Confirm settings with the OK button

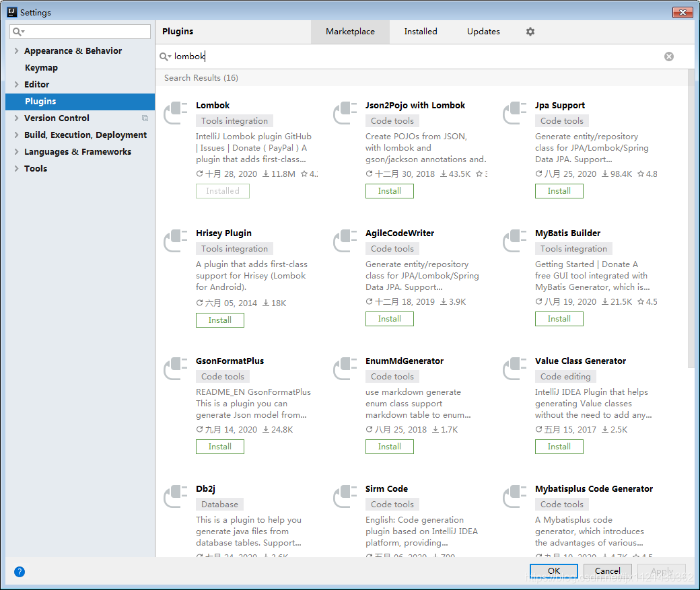pyautogui.click(x=553, y=570)
